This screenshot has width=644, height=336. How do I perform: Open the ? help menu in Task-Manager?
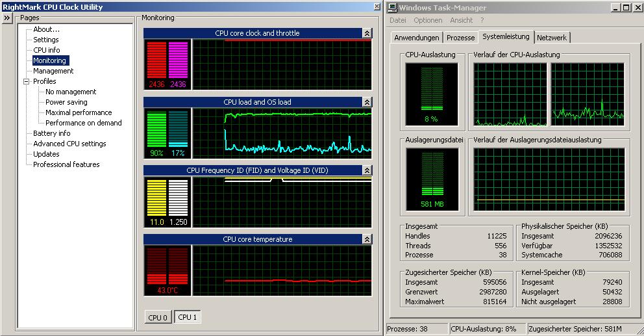pos(482,20)
